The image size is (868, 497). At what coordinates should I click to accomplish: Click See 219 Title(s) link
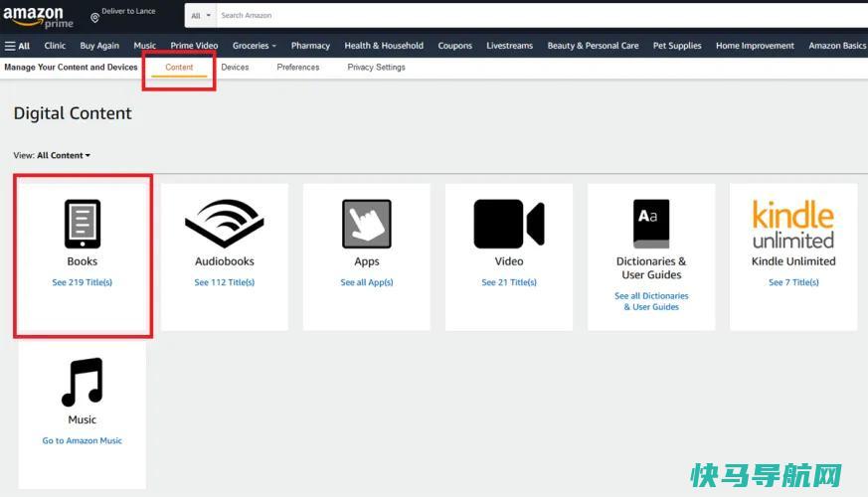tap(82, 282)
